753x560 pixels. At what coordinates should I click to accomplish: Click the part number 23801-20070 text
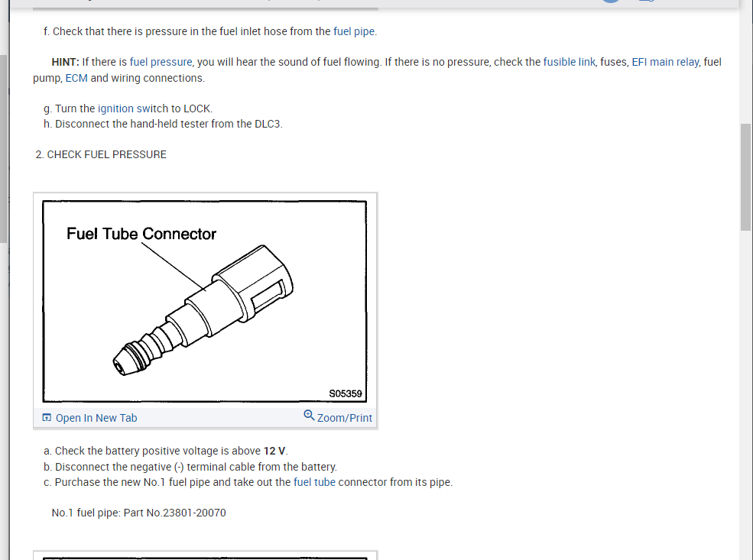194,513
